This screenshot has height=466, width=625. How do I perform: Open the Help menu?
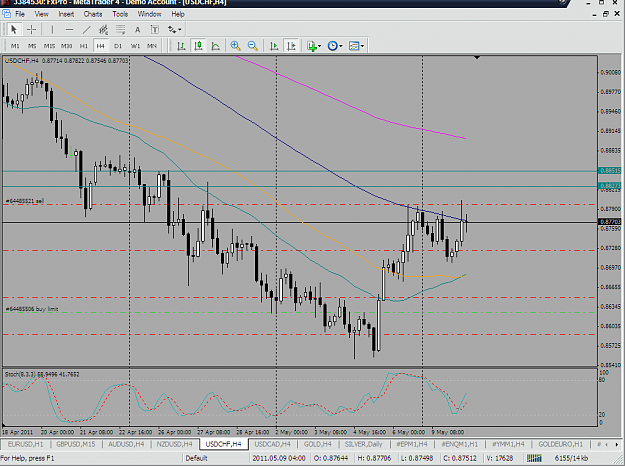click(x=178, y=14)
